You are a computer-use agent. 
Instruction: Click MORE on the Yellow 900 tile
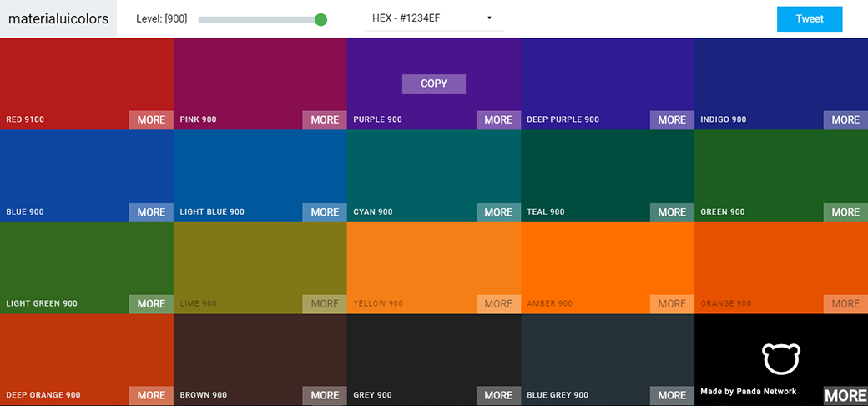498,304
